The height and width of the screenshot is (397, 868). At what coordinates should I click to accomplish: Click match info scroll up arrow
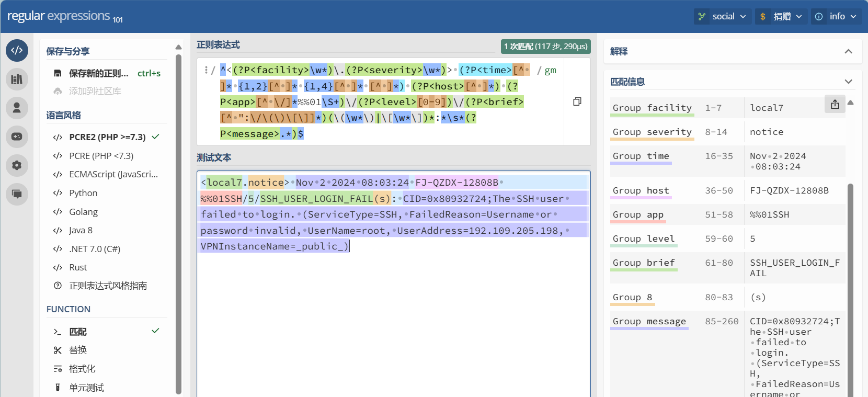pyautogui.click(x=850, y=103)
